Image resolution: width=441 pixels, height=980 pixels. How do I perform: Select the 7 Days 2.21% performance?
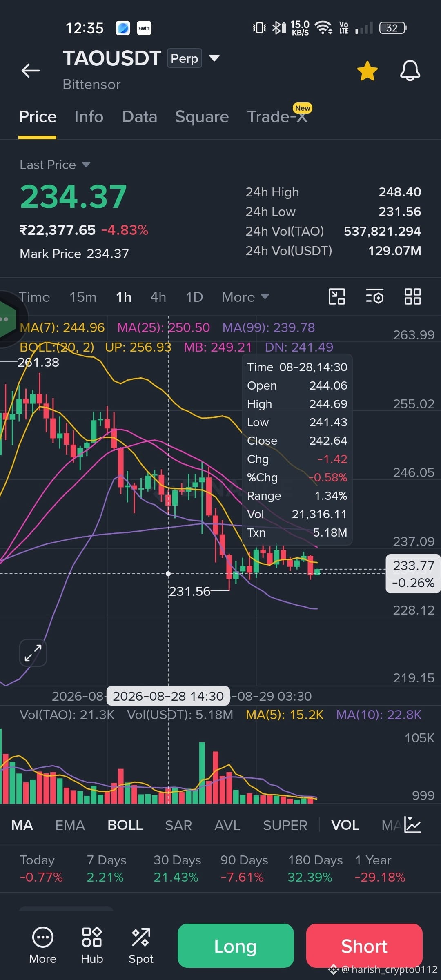click(107, 868)
